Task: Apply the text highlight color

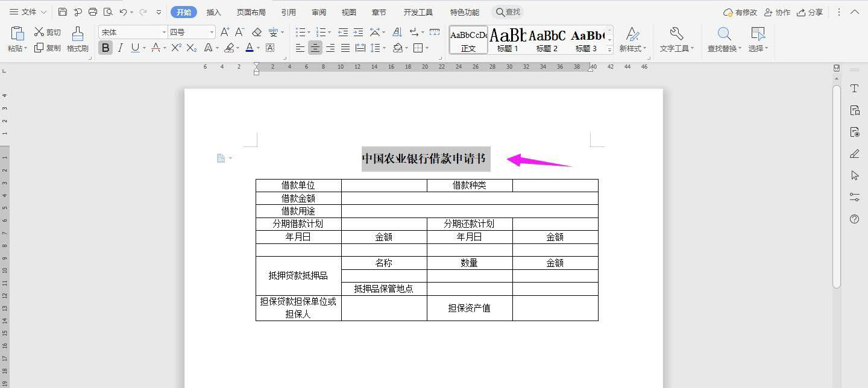Action: (x=229, y=48)
